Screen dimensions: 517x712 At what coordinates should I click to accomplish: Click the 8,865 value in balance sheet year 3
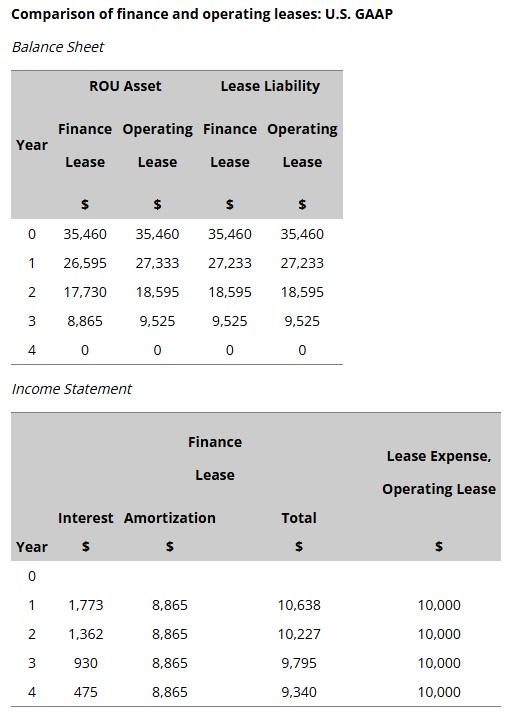point(85,321)
